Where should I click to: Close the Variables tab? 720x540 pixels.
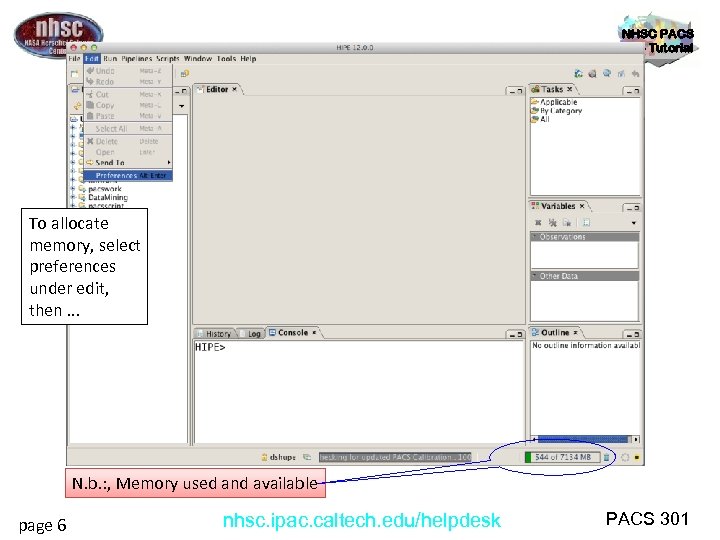click(582, 206)
